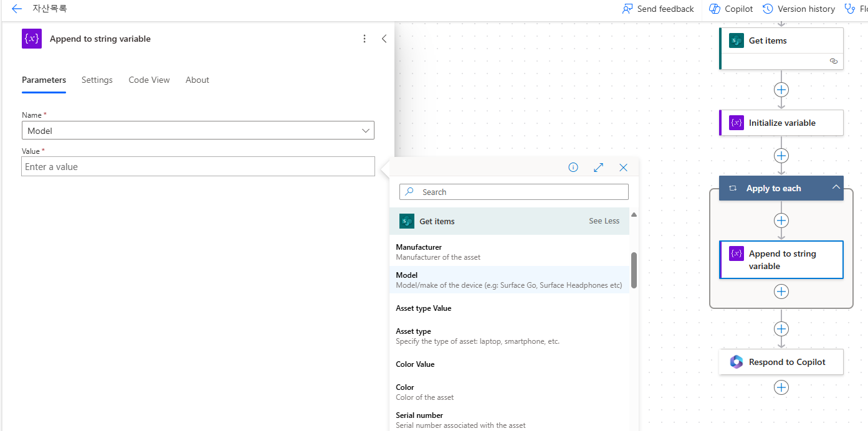Collapse the action panel with the left chevron
Image resolution: width=868 pixels, height=431 pixels.
(384, 39)
